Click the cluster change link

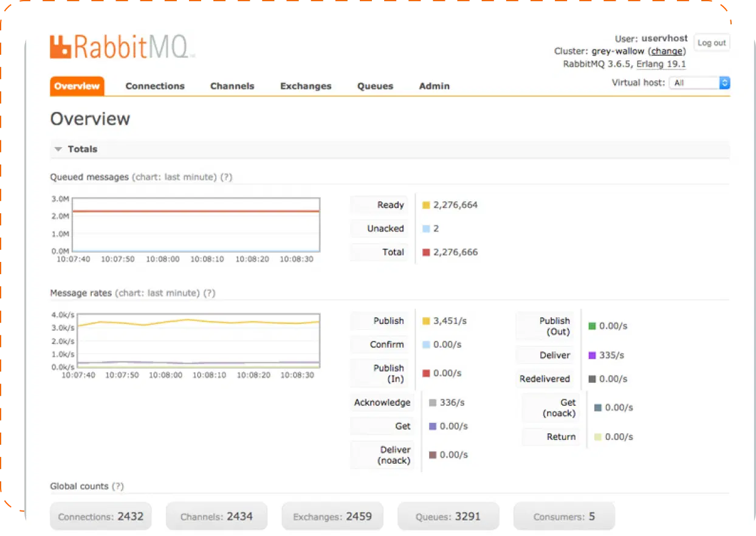667,51
